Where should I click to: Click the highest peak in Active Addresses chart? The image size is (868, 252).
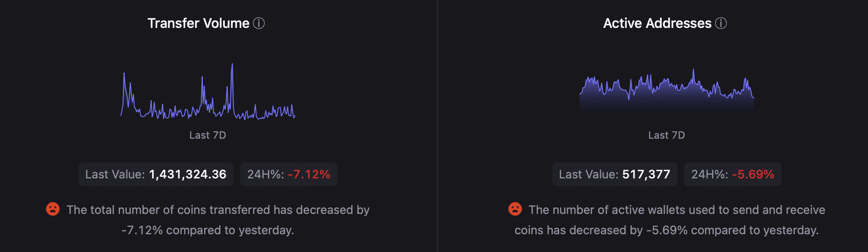pyautogui.click(x=693, y=70)
